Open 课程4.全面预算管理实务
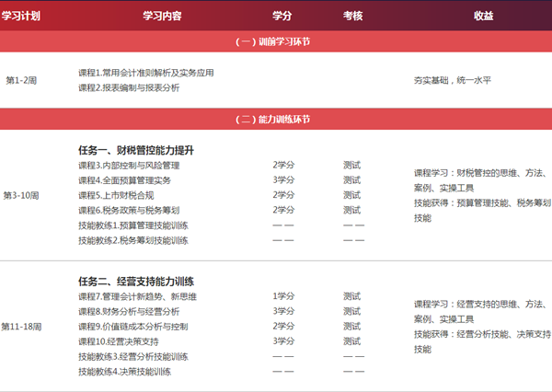Screen dimensions: 552x392 point(125,180)
